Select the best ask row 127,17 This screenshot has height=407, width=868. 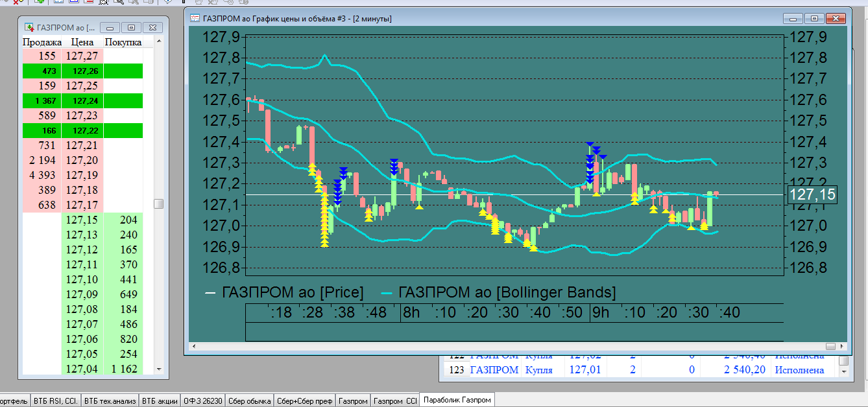(83, 205)
